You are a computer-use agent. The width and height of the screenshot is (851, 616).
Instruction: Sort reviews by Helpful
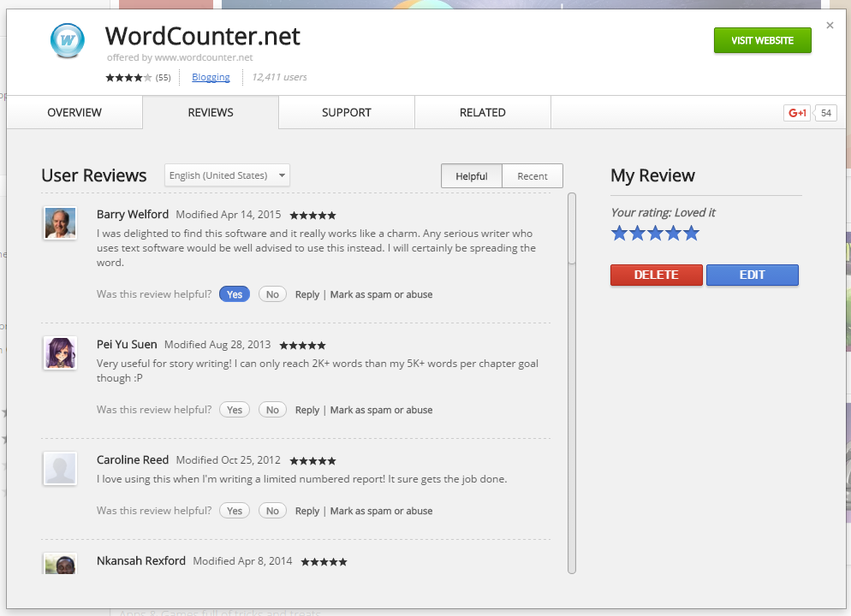pyautogui.click(x=472, y=176)
